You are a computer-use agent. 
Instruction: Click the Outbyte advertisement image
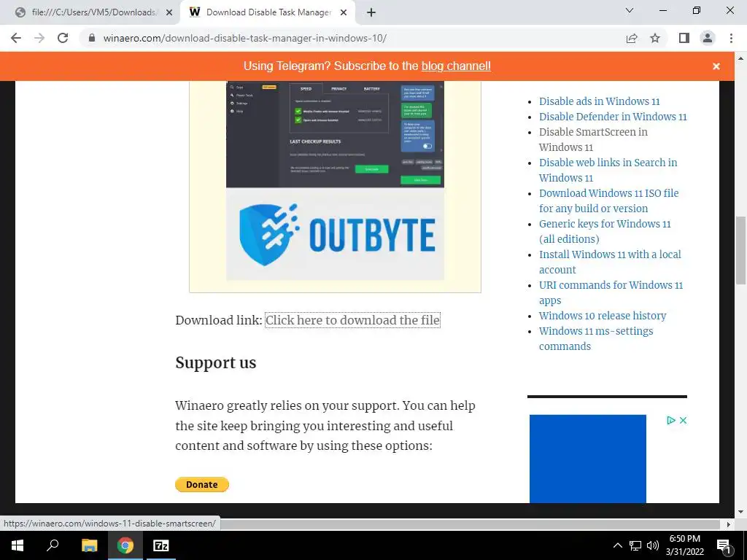(335, 181)
